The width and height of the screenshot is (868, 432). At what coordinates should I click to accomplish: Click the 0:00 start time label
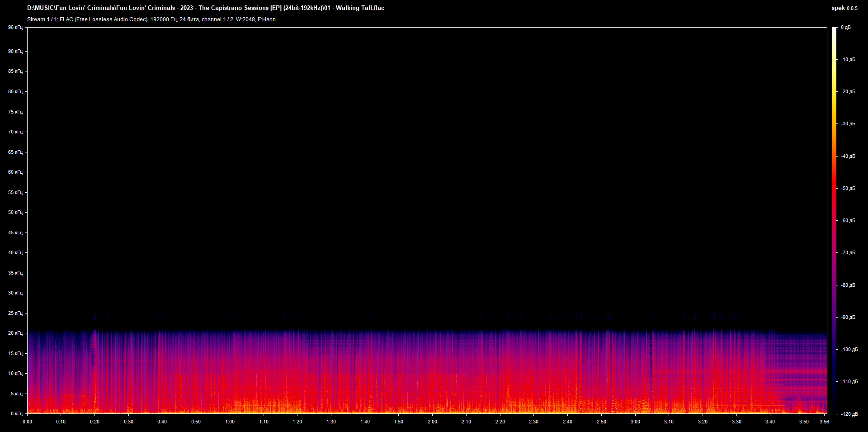[x=27, y=422]
